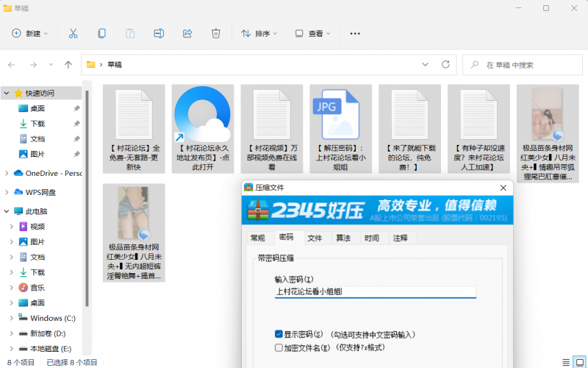Click the Copy icon in toolbar
The width and height of the screenshot is (588, 368).
(101, 33)
